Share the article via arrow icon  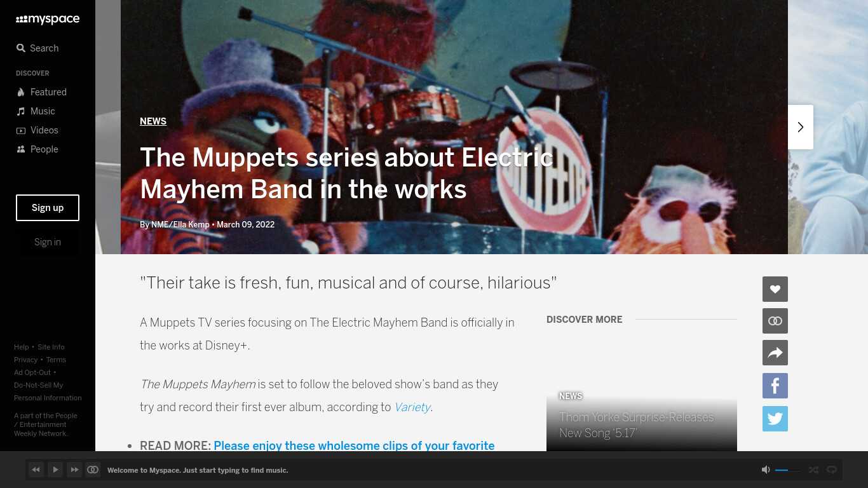pos(775,353)
